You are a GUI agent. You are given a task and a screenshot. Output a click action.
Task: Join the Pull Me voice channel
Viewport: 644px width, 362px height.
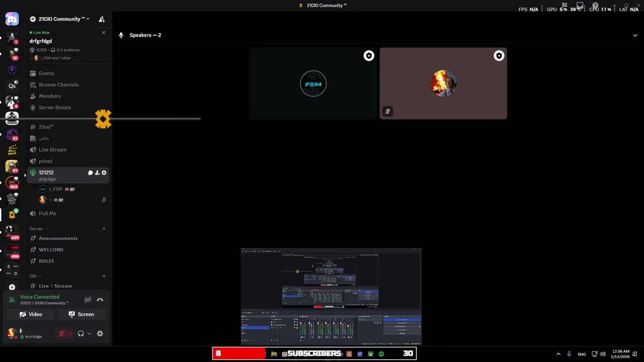coord(68,213)
